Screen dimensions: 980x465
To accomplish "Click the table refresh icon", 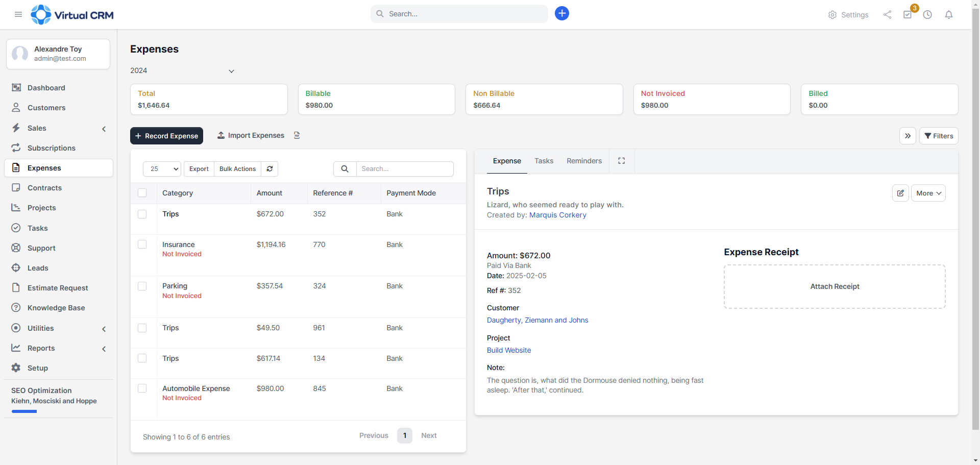I will click(269, 169).
